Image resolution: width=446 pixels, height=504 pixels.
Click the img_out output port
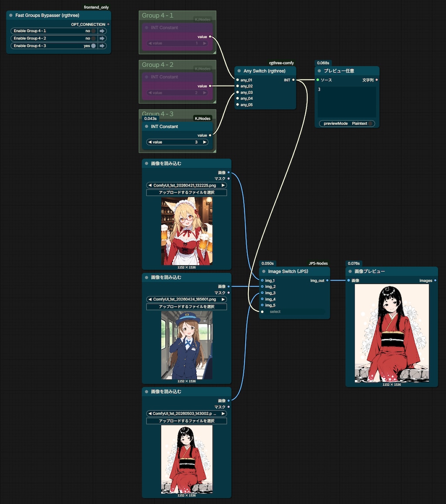327,280
